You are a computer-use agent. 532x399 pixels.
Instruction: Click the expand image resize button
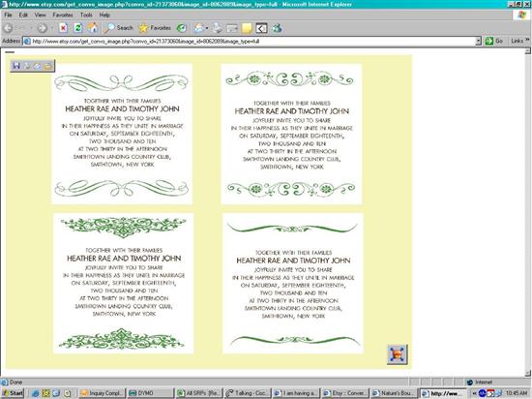pos(398,354)
